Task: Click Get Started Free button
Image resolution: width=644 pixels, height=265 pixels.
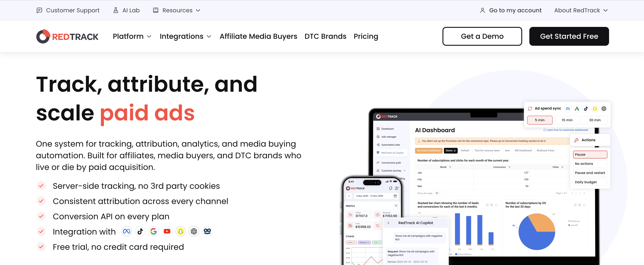Action: [x=569, y=36]
